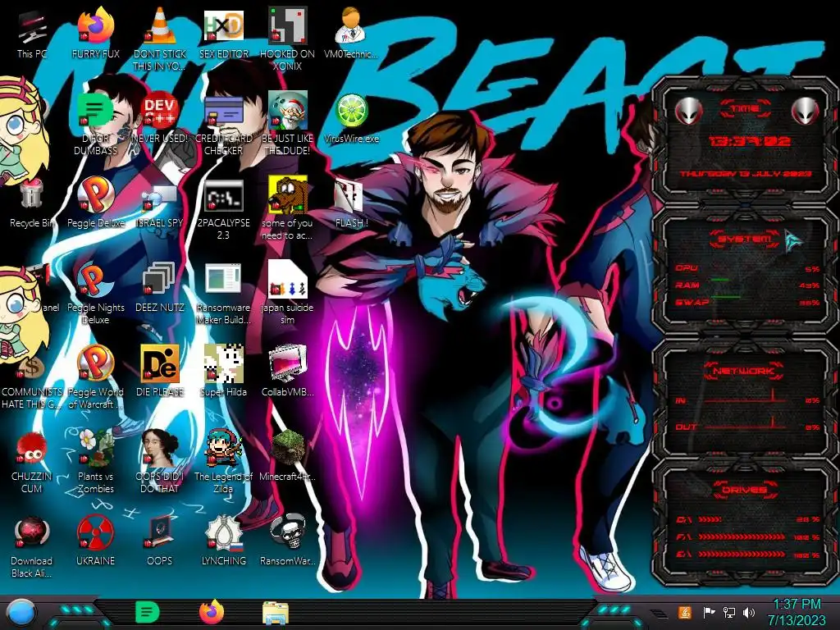Open the volume speaker tray icon

(749, 612)
